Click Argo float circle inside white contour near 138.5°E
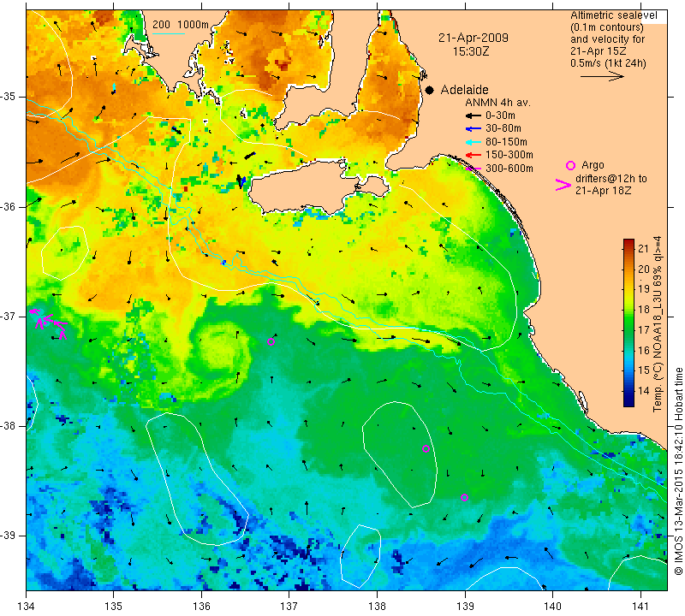The width and height of the screenshot is (685, 616). [426, 448]
